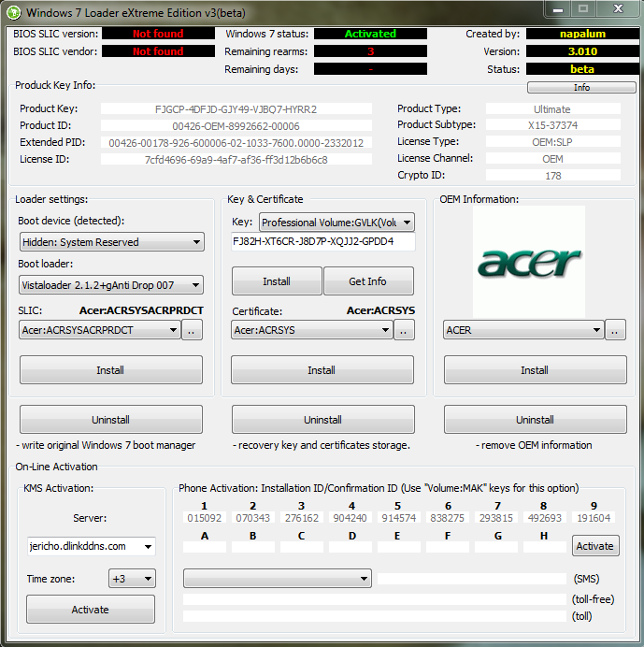Open the Key type dropdown (Professional Volume:GVLK)

tap(336, 223)
